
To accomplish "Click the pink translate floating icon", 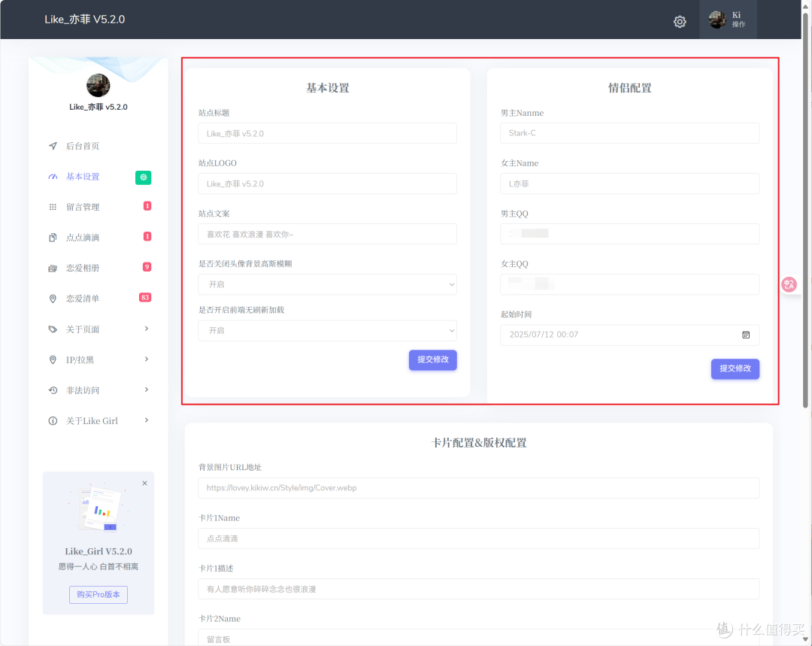I will pyautogui.click(x=789, y=284).
